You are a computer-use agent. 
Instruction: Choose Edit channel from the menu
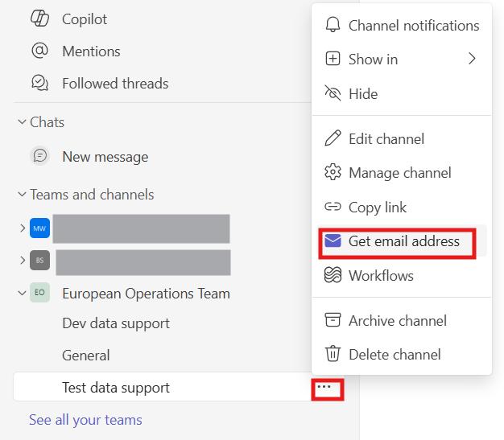(402, 138)
